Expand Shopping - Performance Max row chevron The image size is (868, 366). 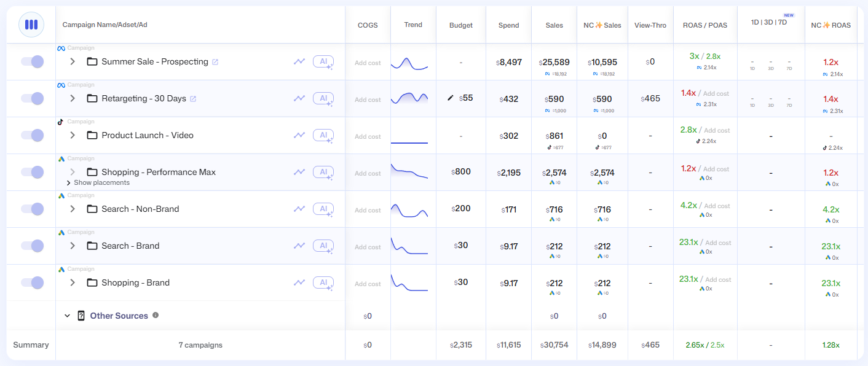tap(73, 172)
